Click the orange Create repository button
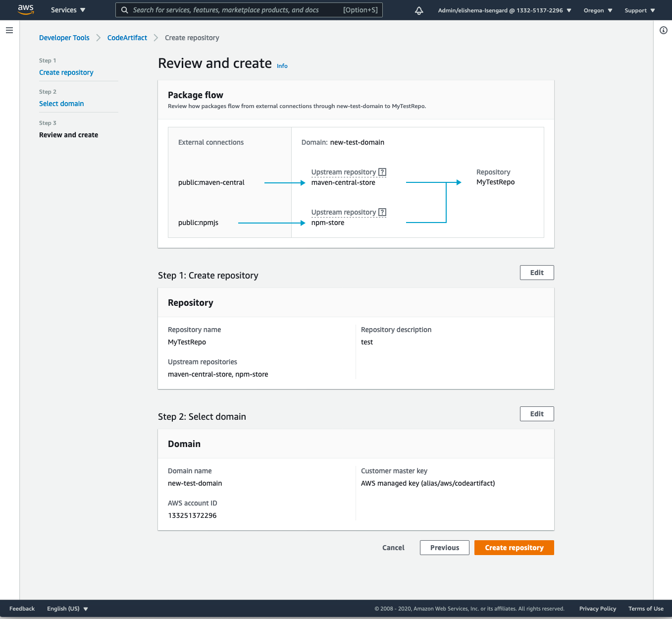Image resolution: width=672 pixels, height=619 pixels. [x=514, y=548]
